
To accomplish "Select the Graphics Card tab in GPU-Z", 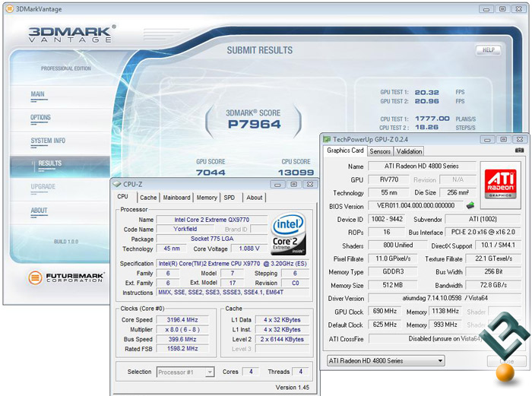I will click(x=345, y=150).
